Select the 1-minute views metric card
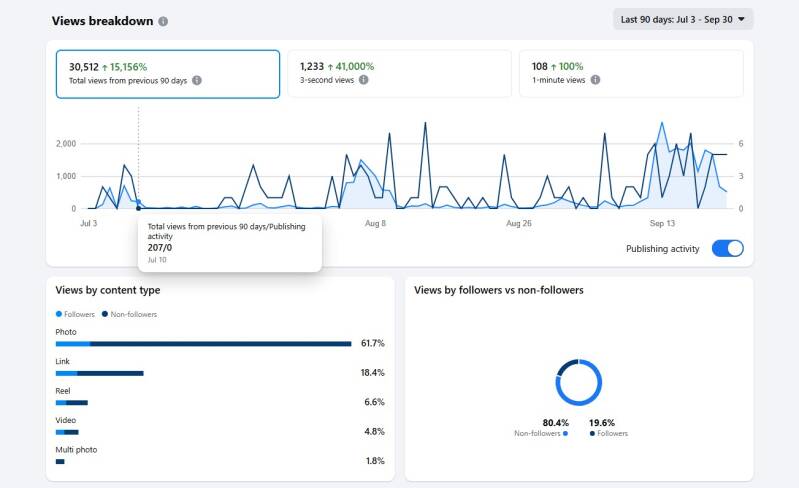799x488 pixels. (630, 73)
